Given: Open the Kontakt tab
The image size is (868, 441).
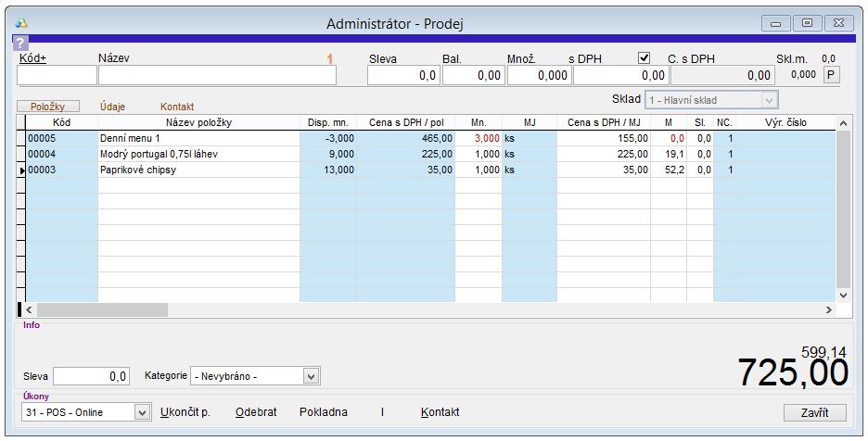Looking at the screenshot, I should click(x=177, y=107).
